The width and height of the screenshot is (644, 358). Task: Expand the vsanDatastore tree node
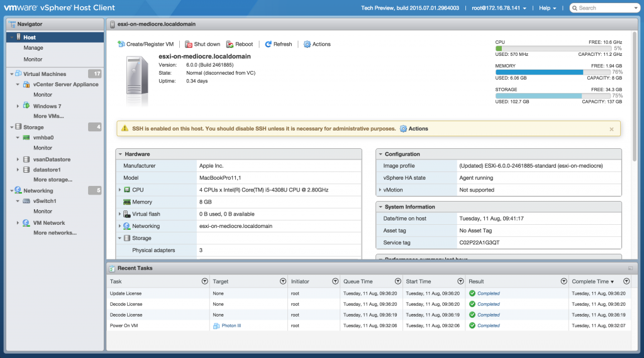[18, 159]
